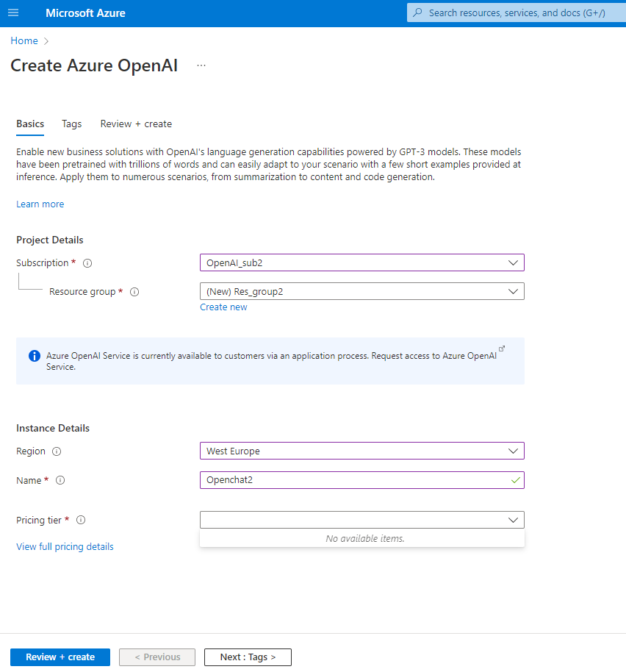Go to Home breadcrumb link
626x672 pixels.
[x=24, y=40]
